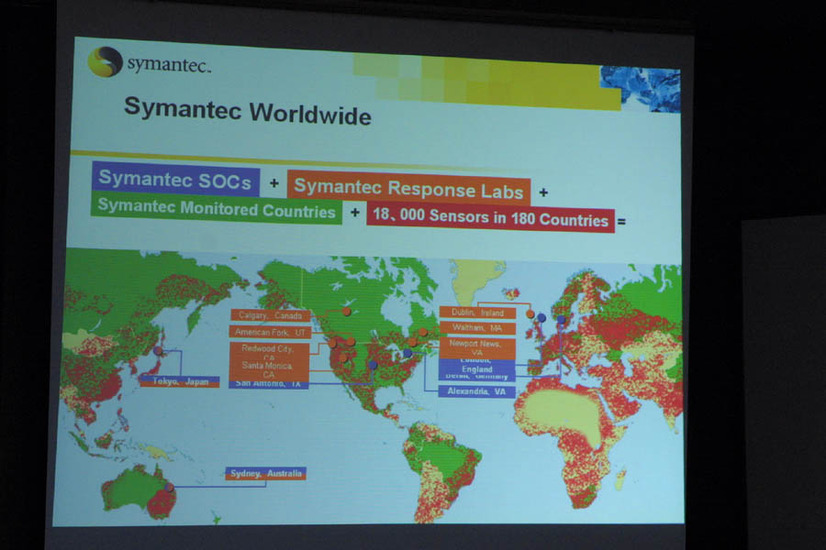Select the 'San Antonio, TX' map label
Viewport: 826px width, 550px height.
click(x=269, y=384)
